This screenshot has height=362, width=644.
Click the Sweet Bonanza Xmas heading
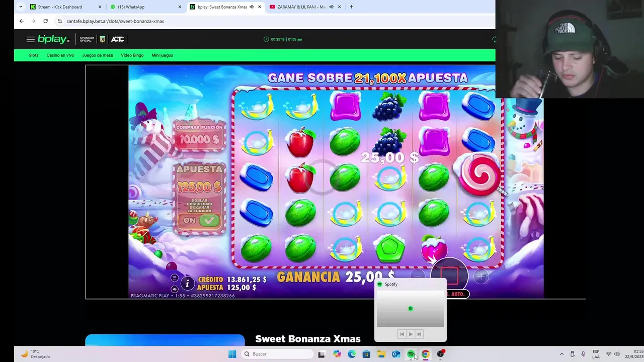click(308, 339)
